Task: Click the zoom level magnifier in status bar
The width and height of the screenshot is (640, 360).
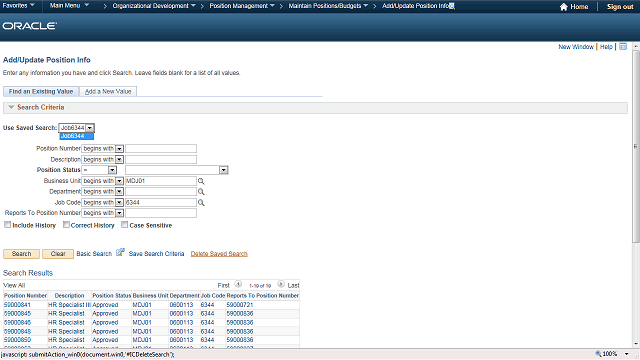Action: point(598,354)
